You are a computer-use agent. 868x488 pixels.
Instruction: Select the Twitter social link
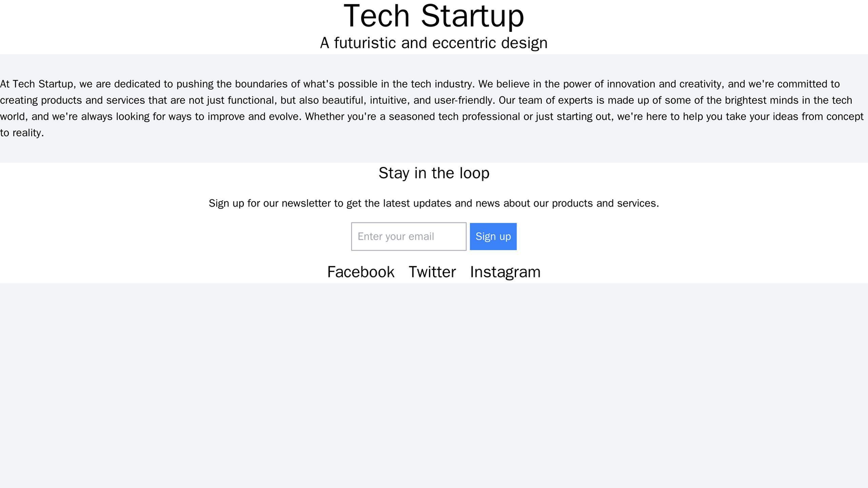pos(431,271)
